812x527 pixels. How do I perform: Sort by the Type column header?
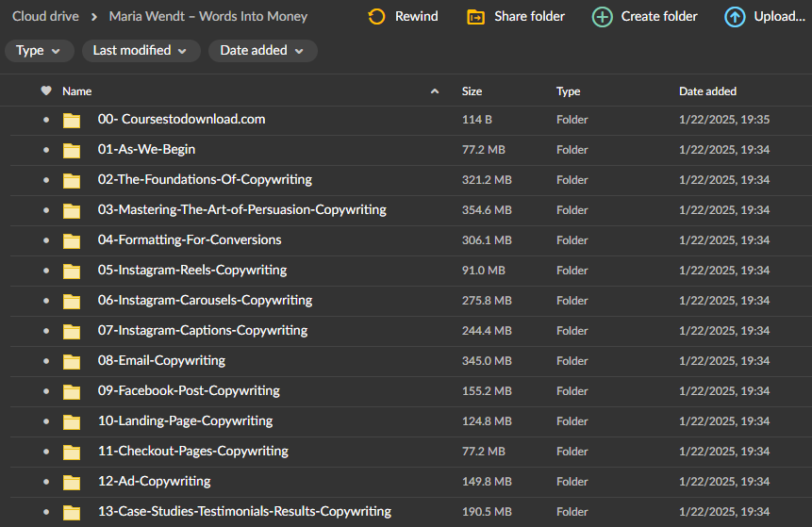pos(568,91)
